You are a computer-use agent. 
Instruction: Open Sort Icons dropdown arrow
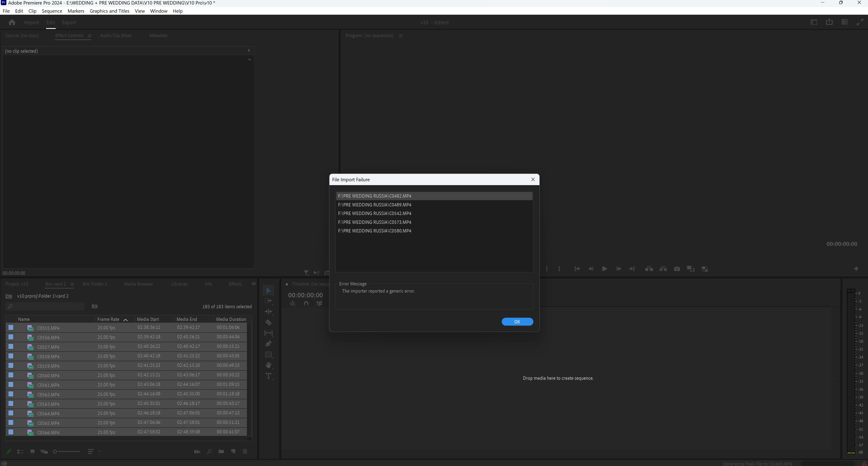coord(99,452)
